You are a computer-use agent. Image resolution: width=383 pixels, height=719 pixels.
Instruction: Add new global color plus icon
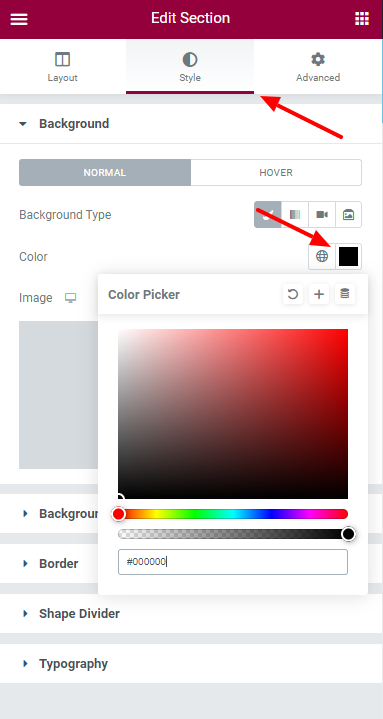pos(319,294)
